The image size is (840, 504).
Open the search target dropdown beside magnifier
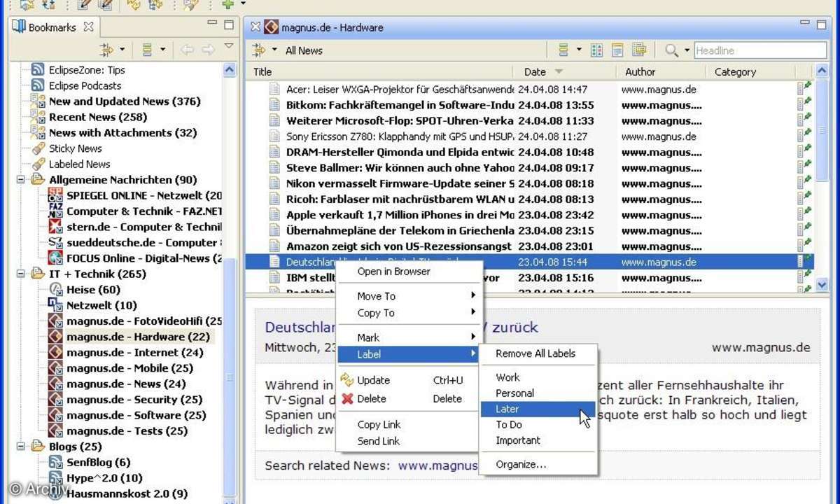click(687, 50)
